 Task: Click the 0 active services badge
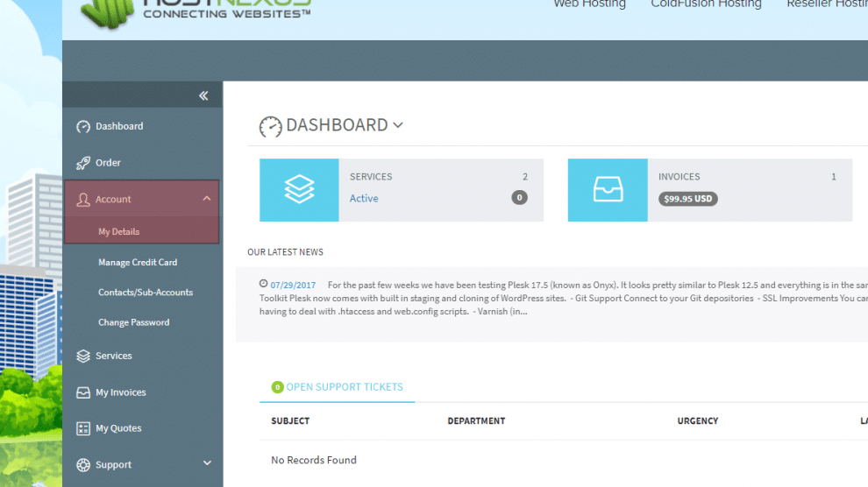pyautogui.click(x=519, y=197)
